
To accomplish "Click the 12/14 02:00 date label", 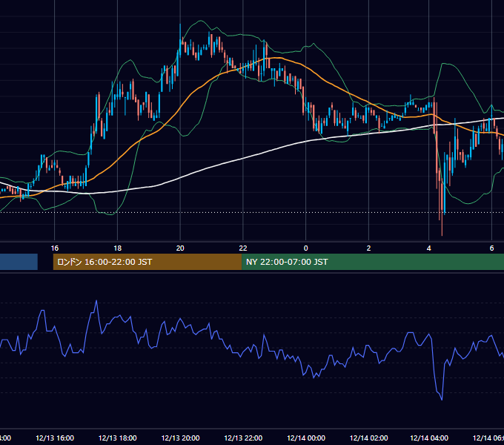I will 368,438.
